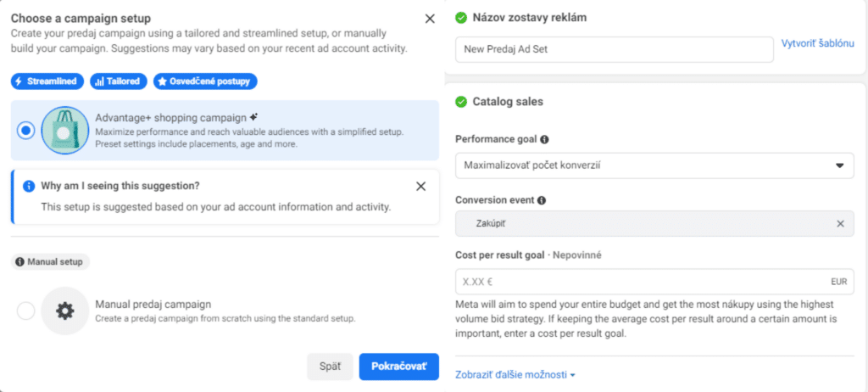
Task: Click the Osvedčené postupy tag
Action: coord(205,81)
